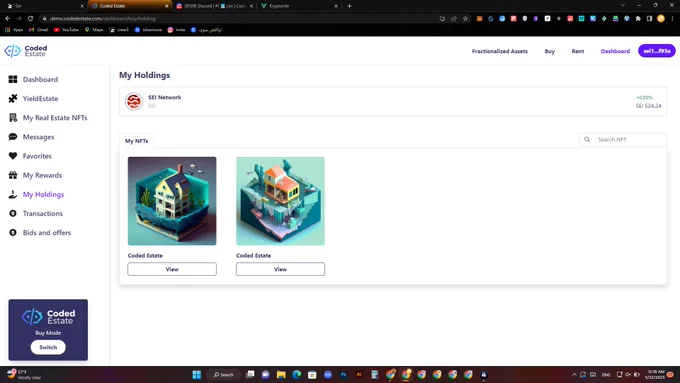Click the browser address bar URL
680x383 pixels.
[102, 18]
